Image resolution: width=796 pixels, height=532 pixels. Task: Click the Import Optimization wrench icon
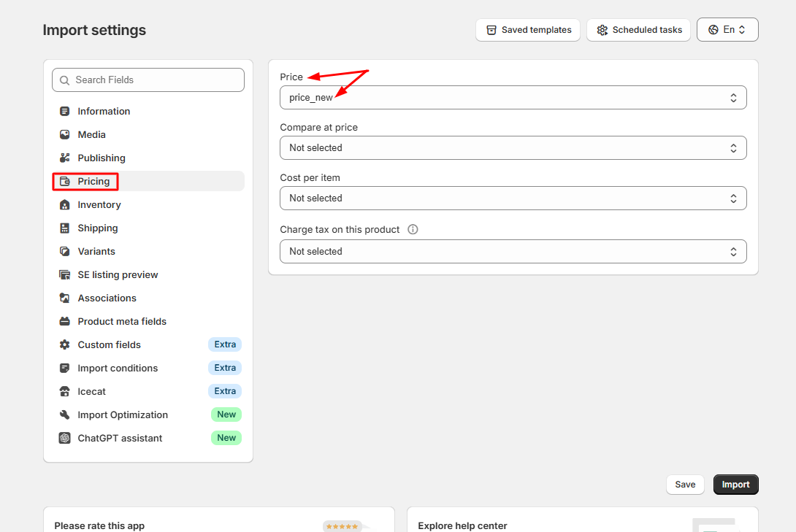coord(64,415)
